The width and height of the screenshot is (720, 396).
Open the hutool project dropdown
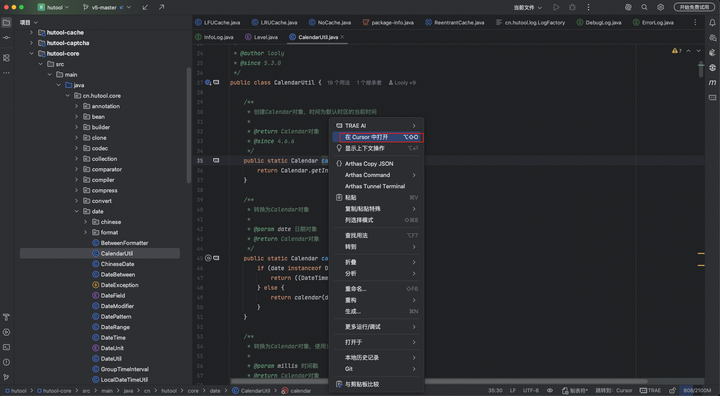coord(53,7)
